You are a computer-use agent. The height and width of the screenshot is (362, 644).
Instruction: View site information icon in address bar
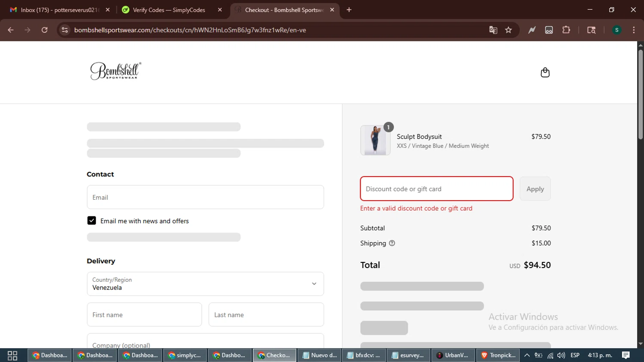tap(65, 30)
